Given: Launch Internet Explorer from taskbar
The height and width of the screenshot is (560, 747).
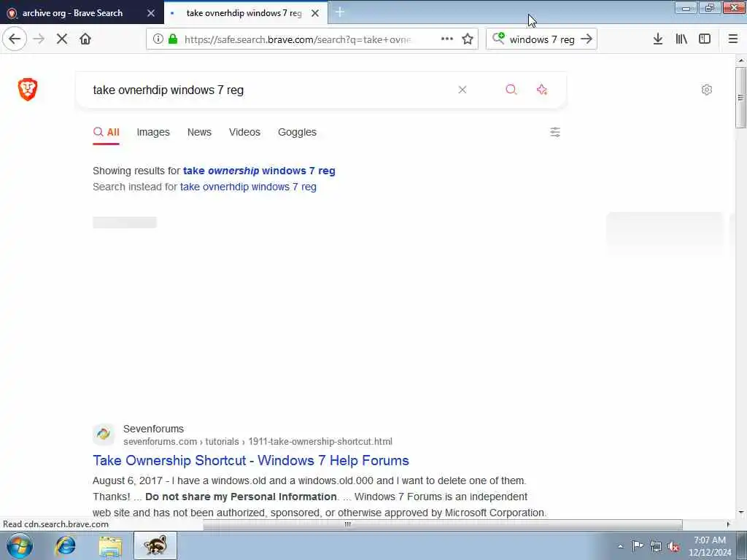Looking at the screenshot, I should point(65,546).
